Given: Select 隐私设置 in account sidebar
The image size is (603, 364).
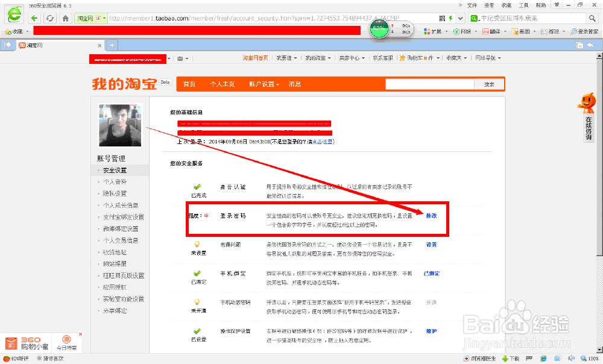Looking at the screenshot, I should tap(115, 193).
